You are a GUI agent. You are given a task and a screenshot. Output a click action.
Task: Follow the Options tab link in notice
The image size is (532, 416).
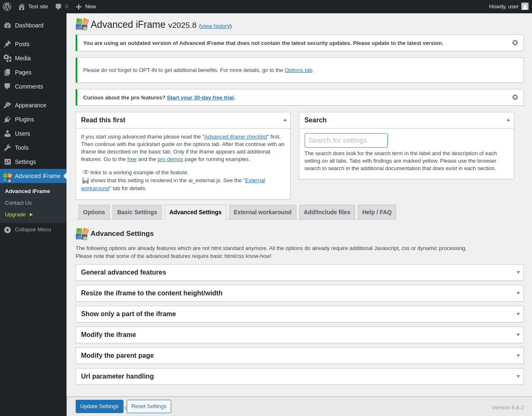pyautogui.click(x=298, y=70)
